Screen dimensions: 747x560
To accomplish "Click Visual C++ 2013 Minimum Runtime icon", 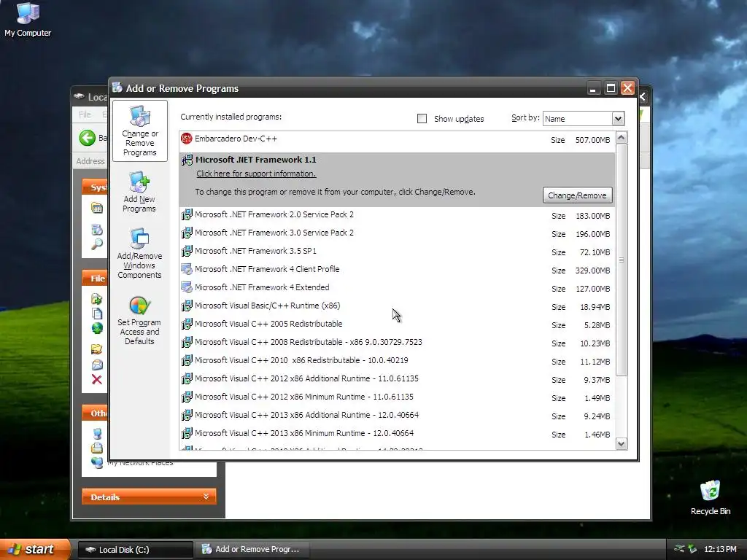I will tap(187, 433).
